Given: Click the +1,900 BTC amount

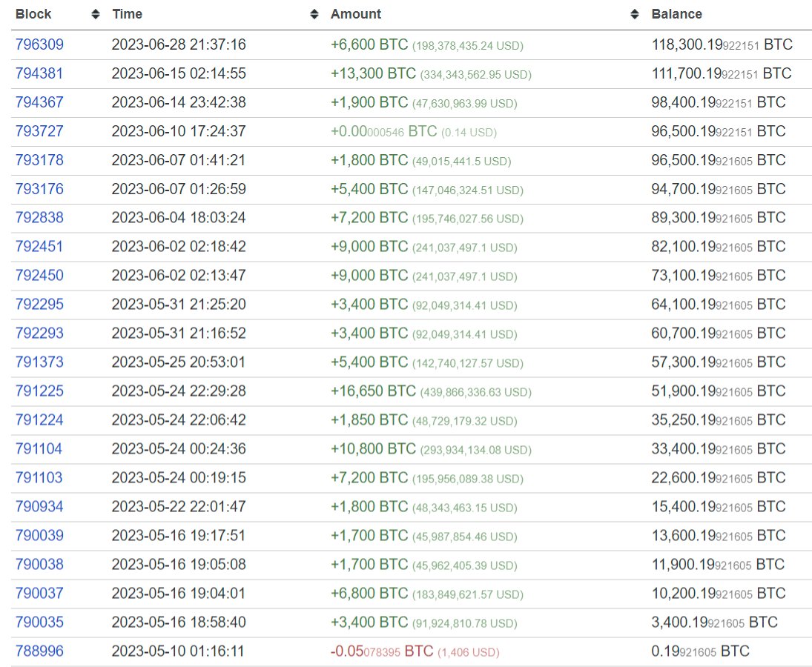Looking at the screenshot, I should (370, 102).
